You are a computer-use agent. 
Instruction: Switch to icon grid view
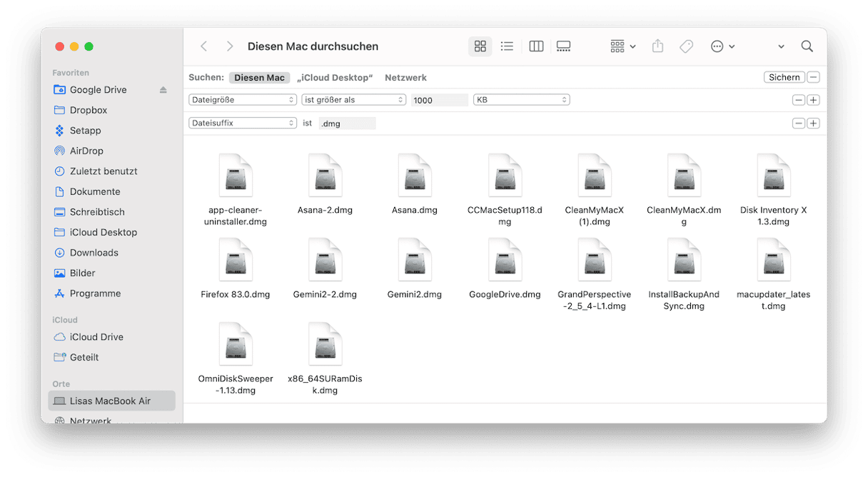pyautogui.click(x=480, y=46)
